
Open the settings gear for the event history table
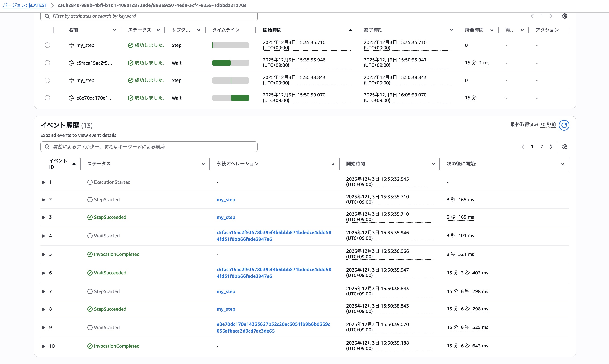[x=565, y=146]
